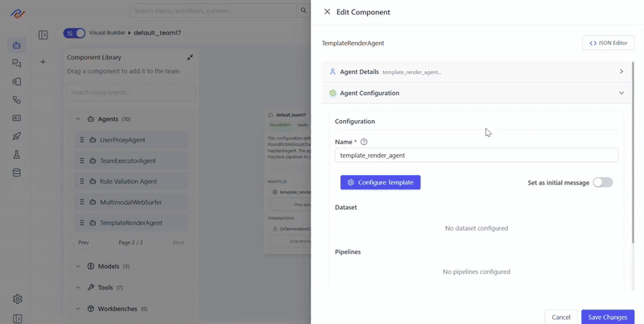644x324 pixels.
Task: Open the JSON Editor
Action: tap(608, 44)
